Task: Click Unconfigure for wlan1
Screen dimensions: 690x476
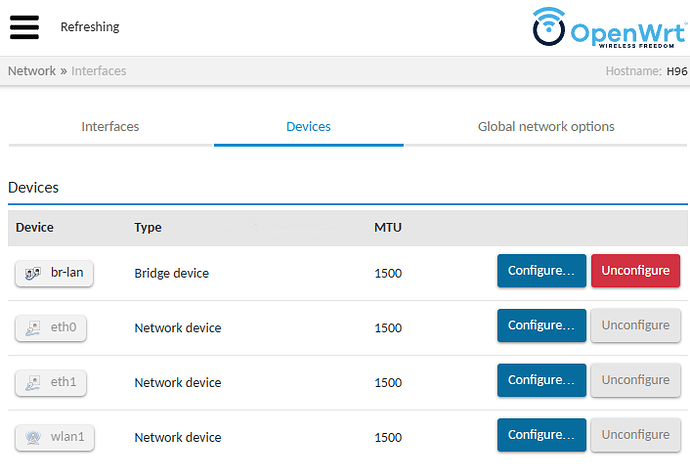Action: tap(635, 435)
